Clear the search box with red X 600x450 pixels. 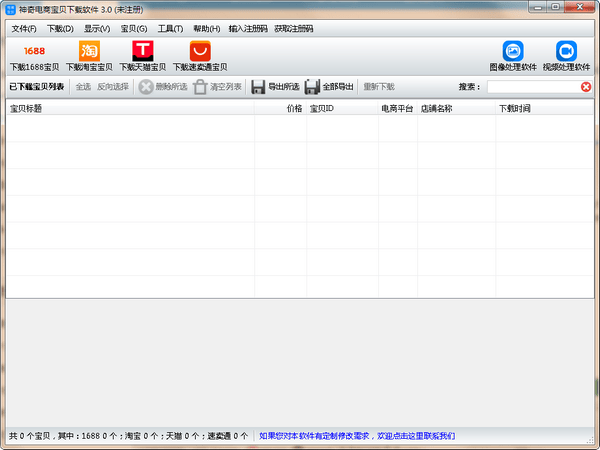[x=586, y=87]
